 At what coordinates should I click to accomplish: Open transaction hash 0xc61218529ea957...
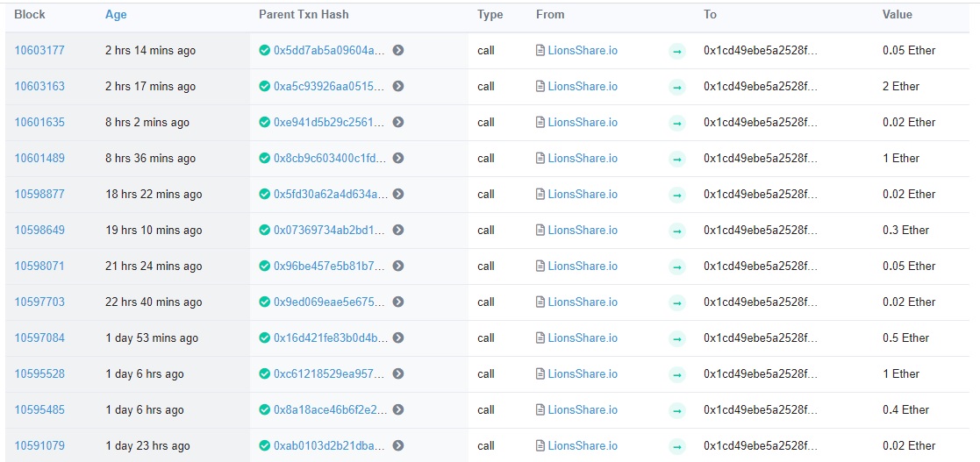331,374
